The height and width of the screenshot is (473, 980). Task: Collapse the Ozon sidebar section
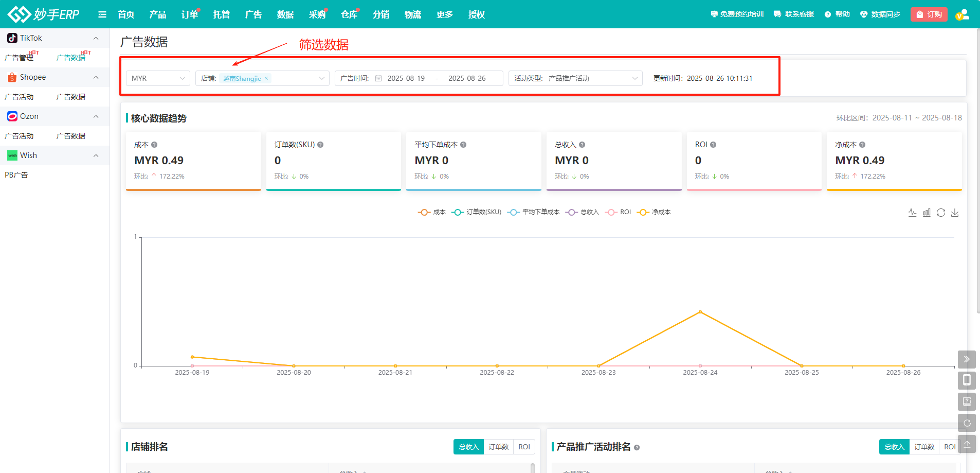point(96,116)
